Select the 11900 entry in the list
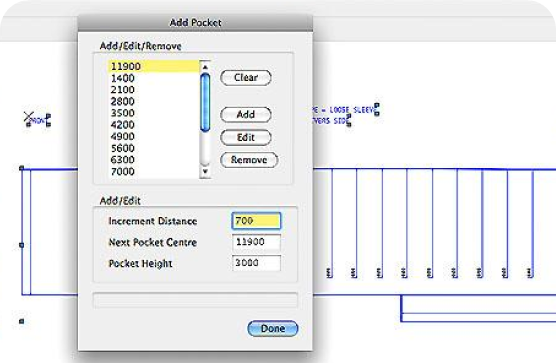 point(154,66)
